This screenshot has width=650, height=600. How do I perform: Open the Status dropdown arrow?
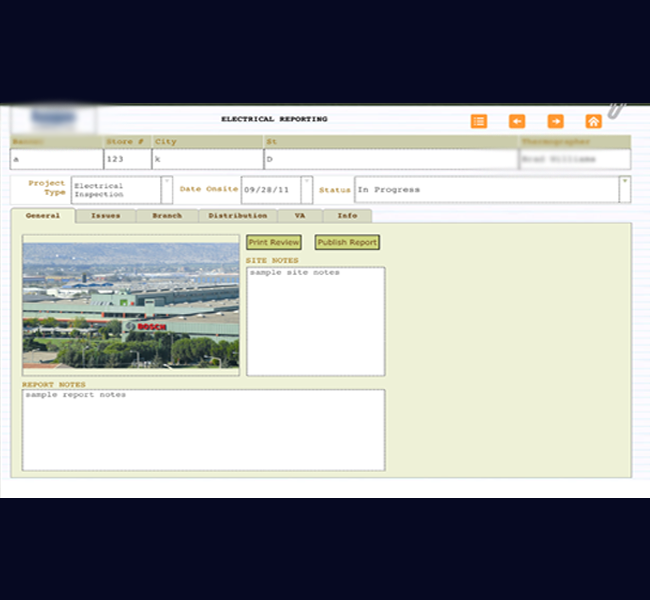(x=625, y=183)
